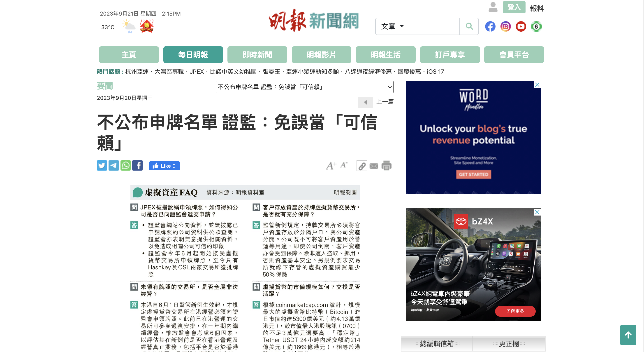Close the Word Monetize advertisement

click(x=537, y=85)
